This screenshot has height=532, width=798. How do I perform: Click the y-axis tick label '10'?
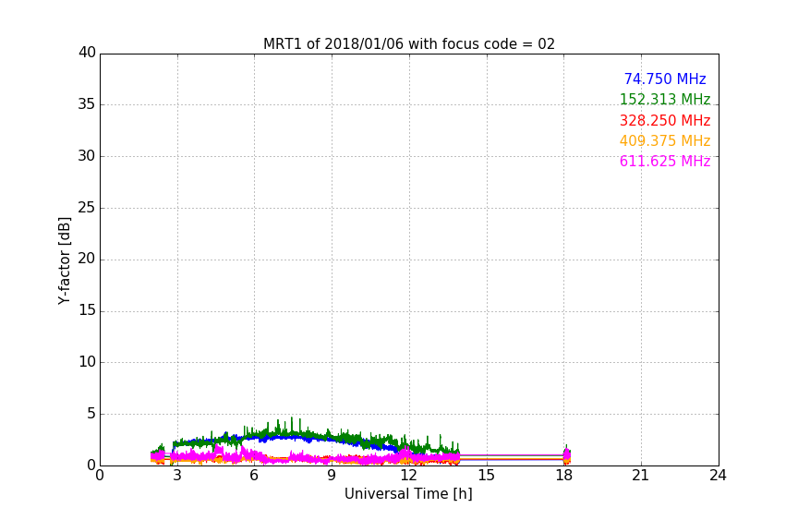pos(87,362)
